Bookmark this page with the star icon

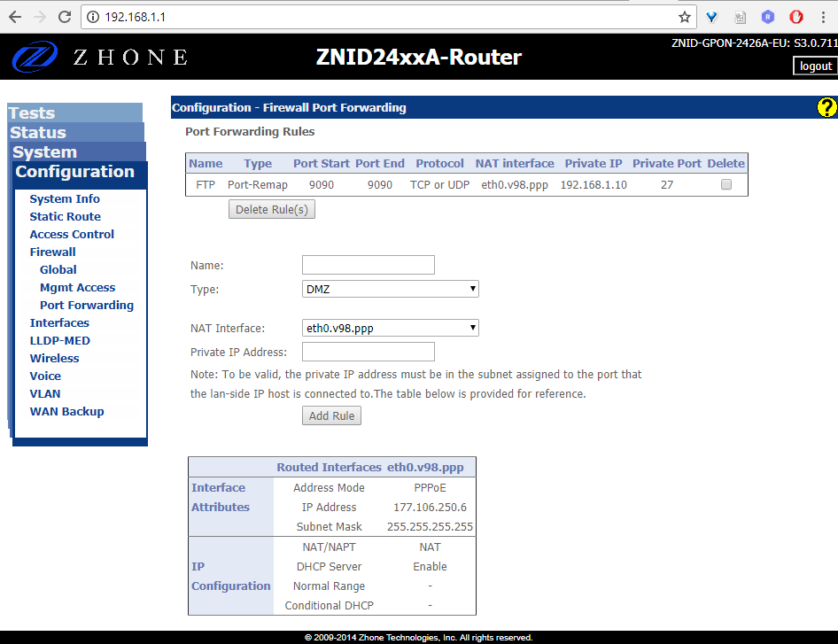pos(685,17)
